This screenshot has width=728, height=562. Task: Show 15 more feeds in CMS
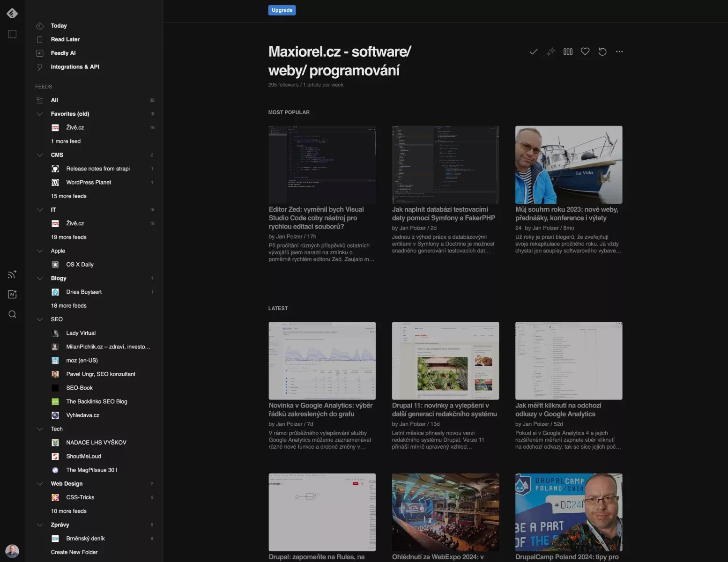click(x=68, y=196)
